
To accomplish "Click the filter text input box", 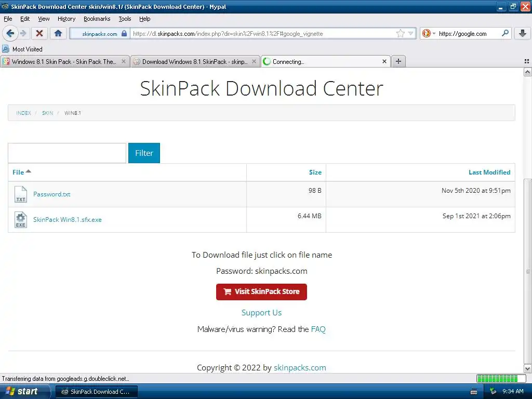I will [67, 153].
